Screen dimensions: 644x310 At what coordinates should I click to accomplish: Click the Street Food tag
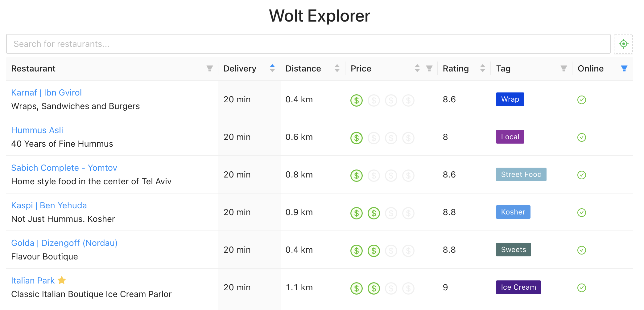tap(521, 174)
